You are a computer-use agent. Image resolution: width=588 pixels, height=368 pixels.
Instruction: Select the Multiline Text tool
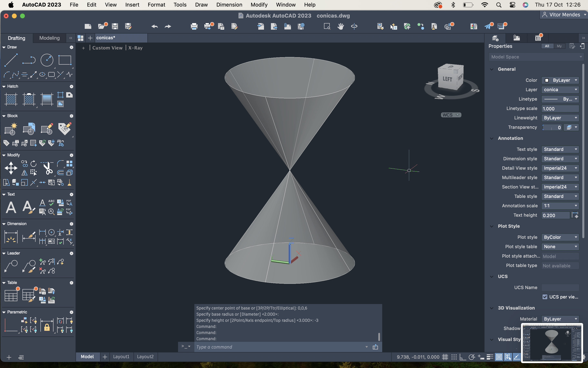pos(11,207)
